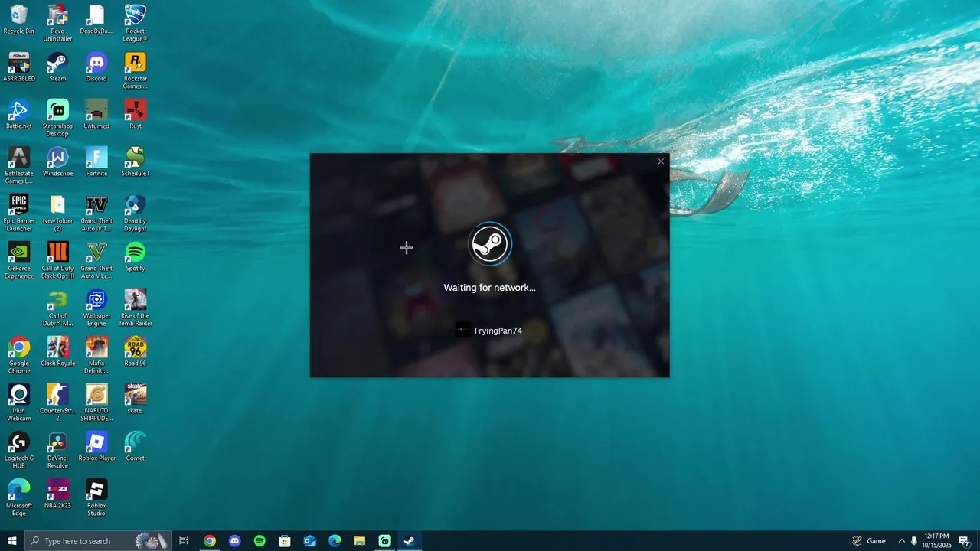Viewport: 980px width, 551px height.
Task: Select the Google Chrome desktop shortcut
Action: tap(19, 356)
